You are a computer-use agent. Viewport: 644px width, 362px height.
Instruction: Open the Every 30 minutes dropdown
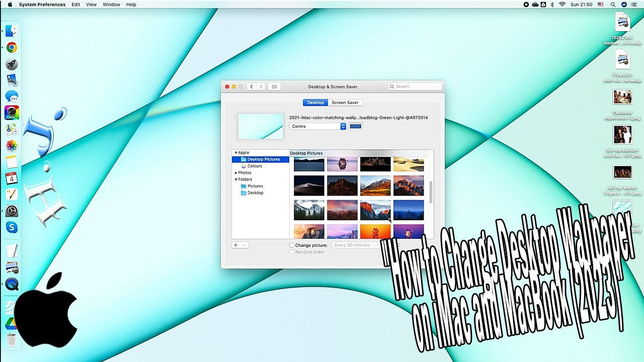366,245
